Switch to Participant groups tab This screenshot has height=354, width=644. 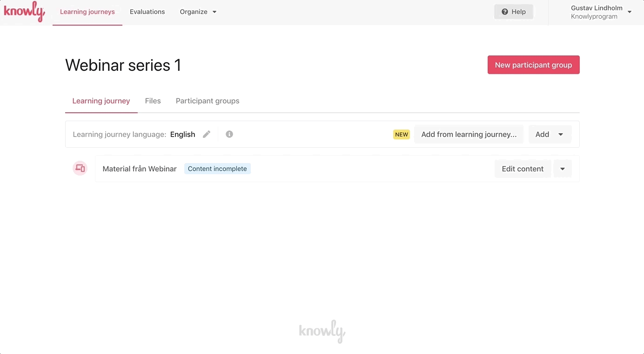coord(208,101)
